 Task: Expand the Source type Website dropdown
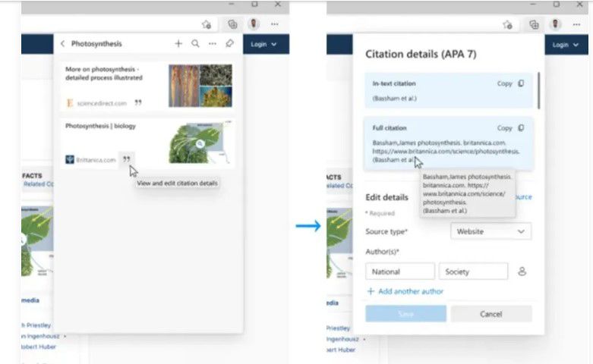[490, 231]
